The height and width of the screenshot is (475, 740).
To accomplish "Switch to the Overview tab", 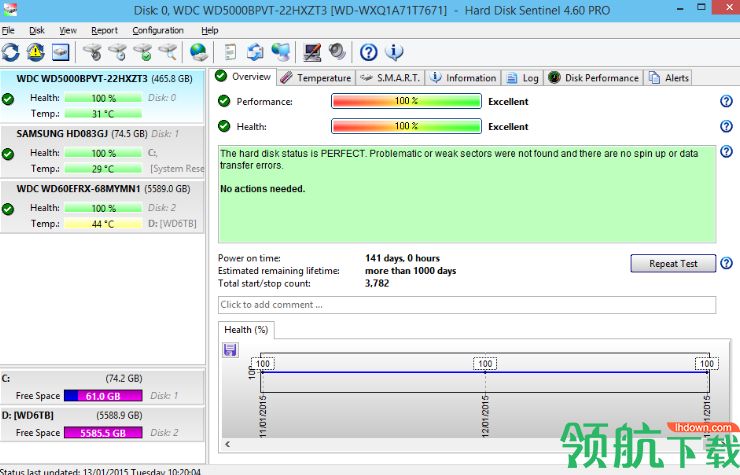I will (243, 76).
